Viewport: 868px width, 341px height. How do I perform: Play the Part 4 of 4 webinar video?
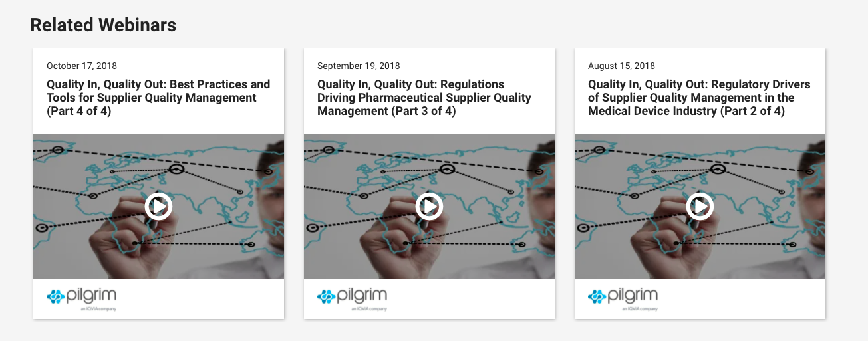(158, 207)
